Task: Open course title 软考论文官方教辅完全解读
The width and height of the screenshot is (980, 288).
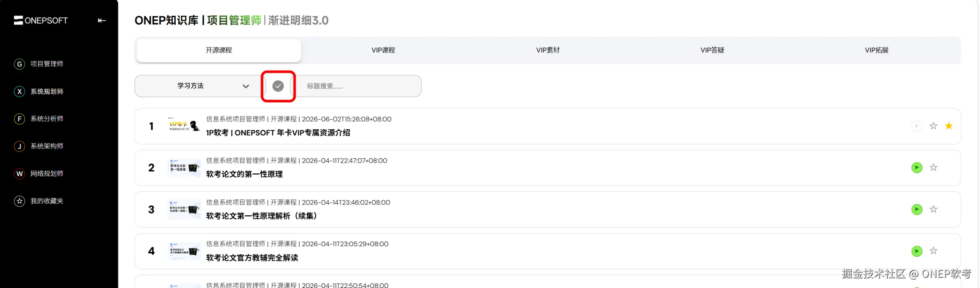Action: click(252, 258)
